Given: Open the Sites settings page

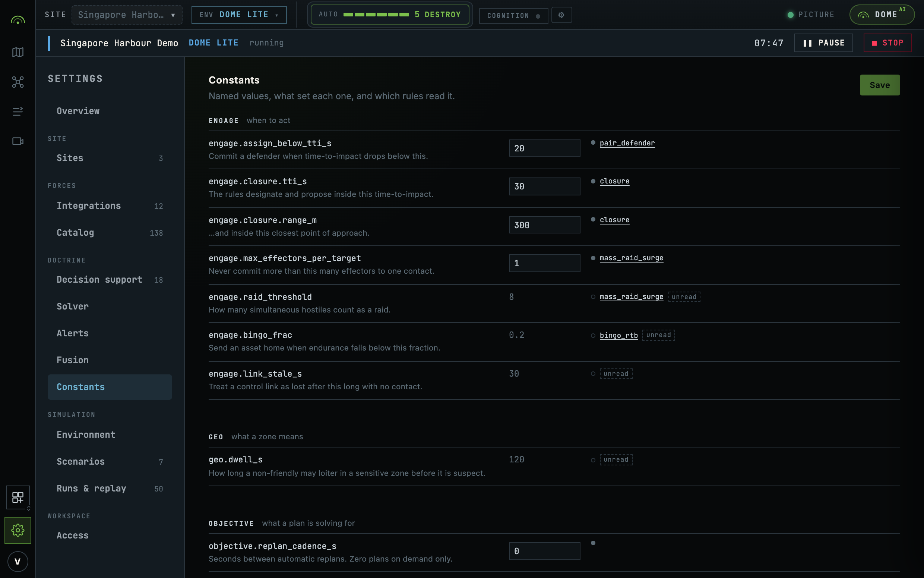Looking at the screenshot, I should (110, 158).
